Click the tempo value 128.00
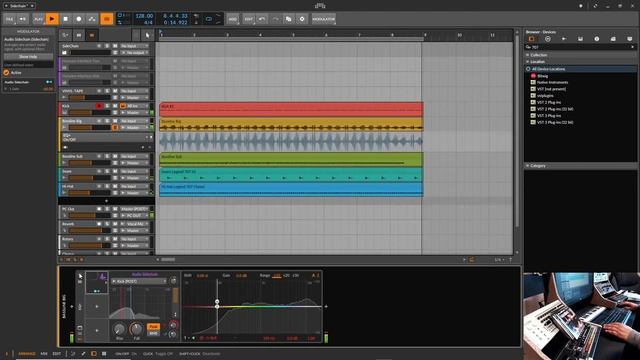Image resolution: width=640 pixels, height=360 pixels. pyautogui.click(x=144, y=16)
